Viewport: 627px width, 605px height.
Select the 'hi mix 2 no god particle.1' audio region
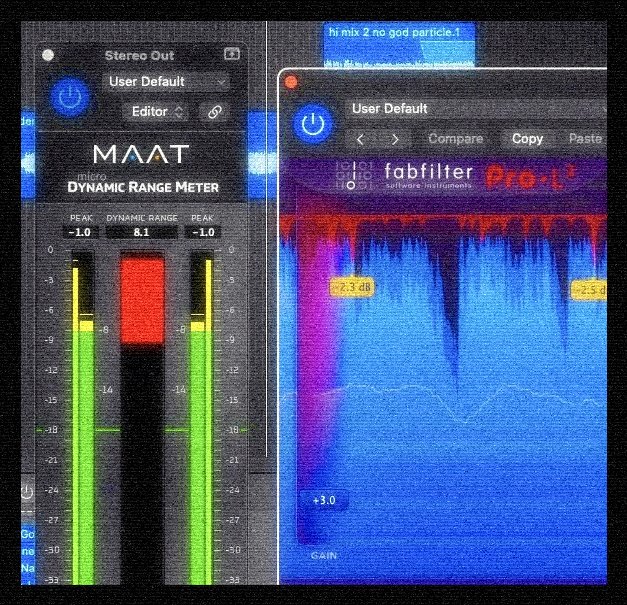tap(399, 44)
